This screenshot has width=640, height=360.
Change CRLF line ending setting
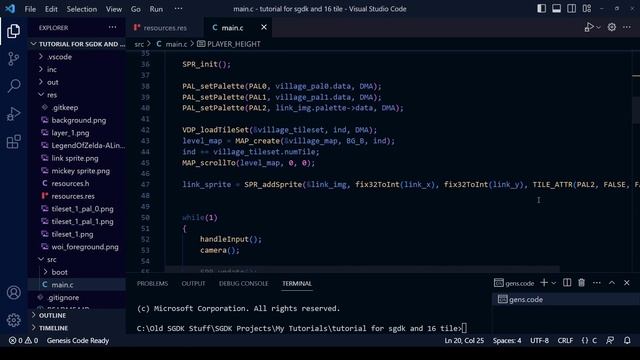pyautogui.click(x=565, y=340)
